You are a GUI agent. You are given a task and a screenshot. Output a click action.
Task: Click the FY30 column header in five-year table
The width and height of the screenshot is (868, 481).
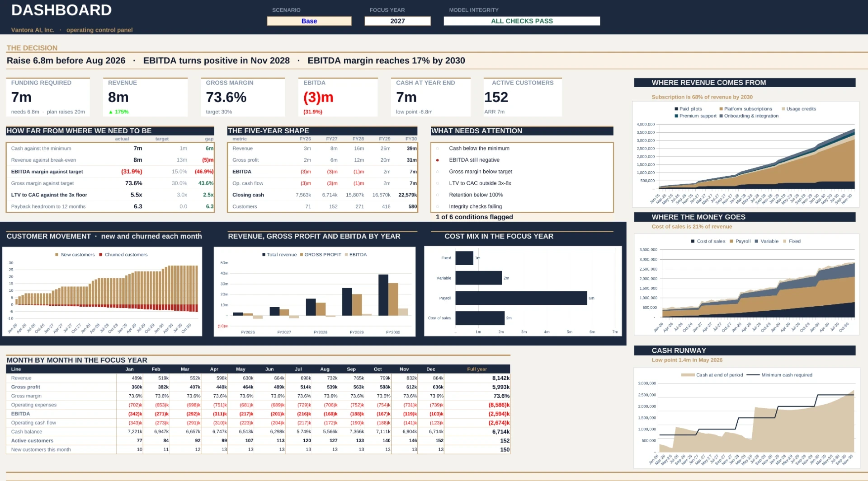(x=411, y=139)
